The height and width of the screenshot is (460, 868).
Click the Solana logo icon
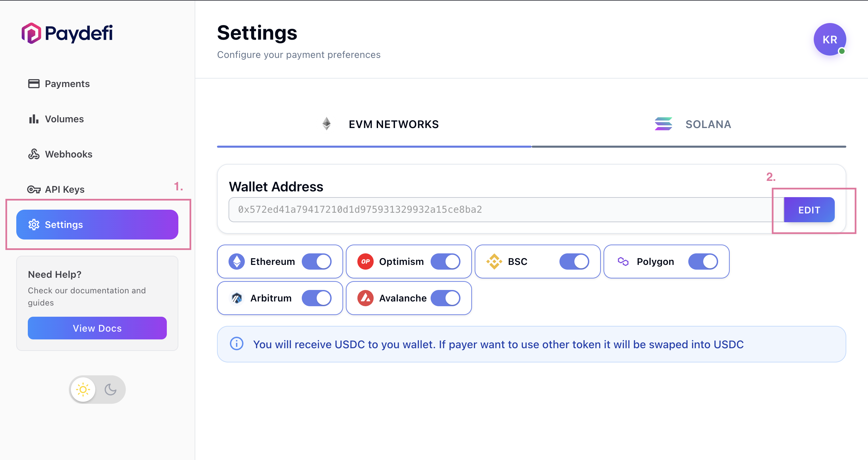[663, 124]
